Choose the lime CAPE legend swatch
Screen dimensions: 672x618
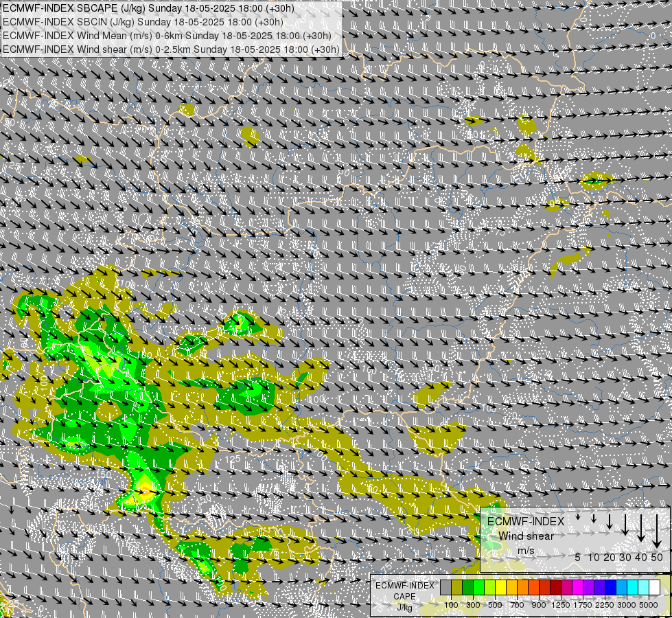pyautogui.click(x=490, y=588)
